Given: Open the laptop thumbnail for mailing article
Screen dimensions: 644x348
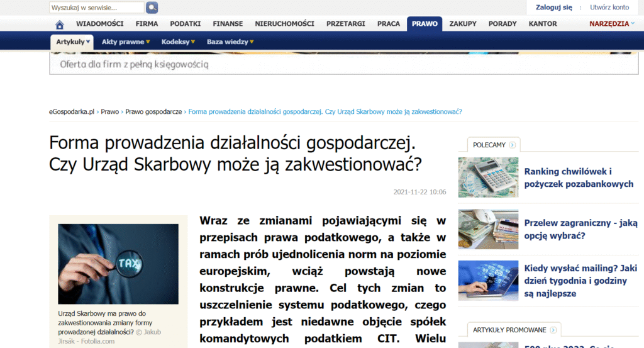Looking at the screenshot, I should (x=488, y=281).
